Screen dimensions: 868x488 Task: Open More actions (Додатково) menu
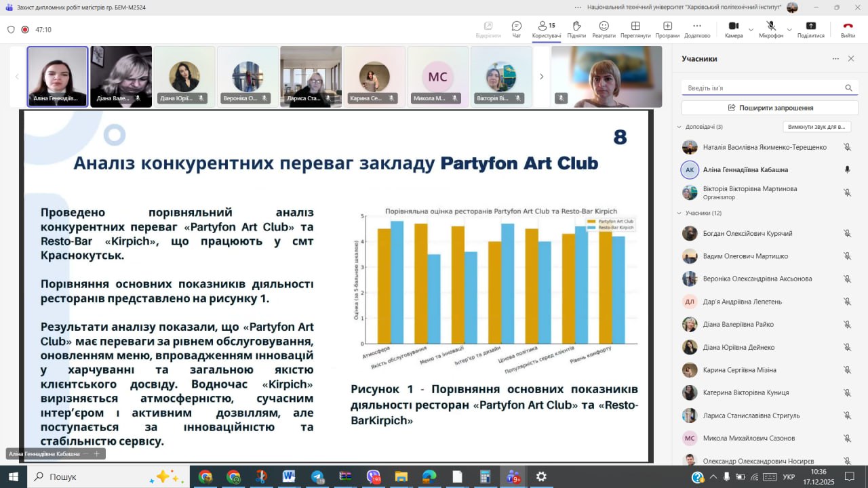click(697, 29)
